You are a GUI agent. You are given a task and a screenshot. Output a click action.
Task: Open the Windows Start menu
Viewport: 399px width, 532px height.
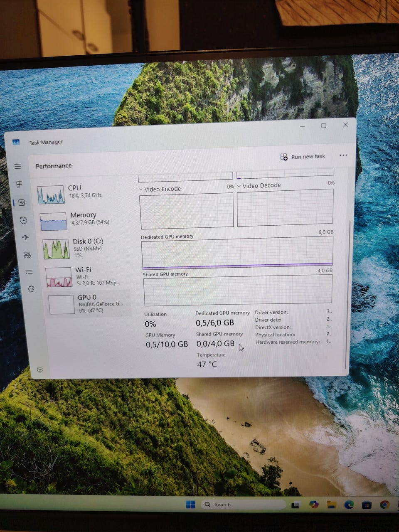click(190, 505)
